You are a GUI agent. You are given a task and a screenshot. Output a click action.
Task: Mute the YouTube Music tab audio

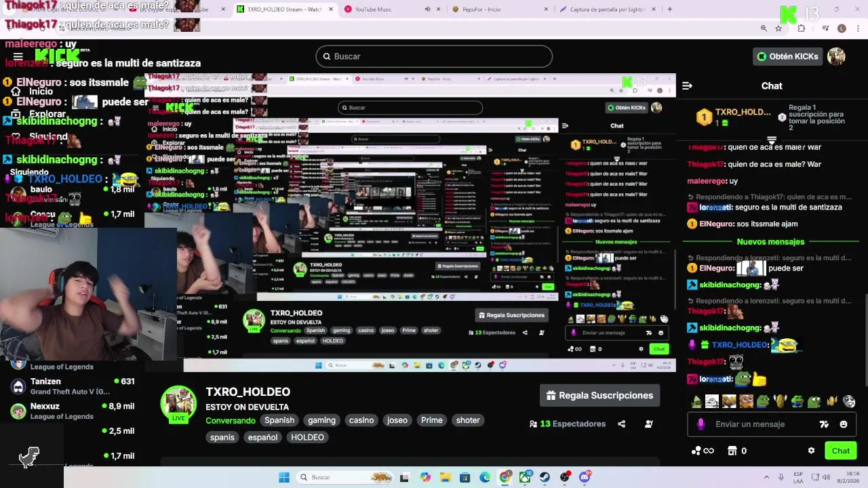[x=427, y=9]
